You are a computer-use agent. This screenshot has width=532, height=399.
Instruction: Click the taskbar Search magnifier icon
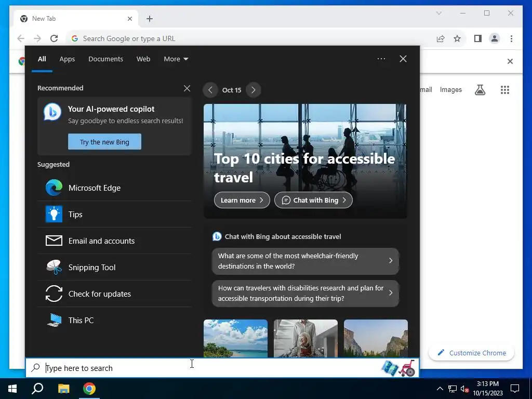[37, 389]
